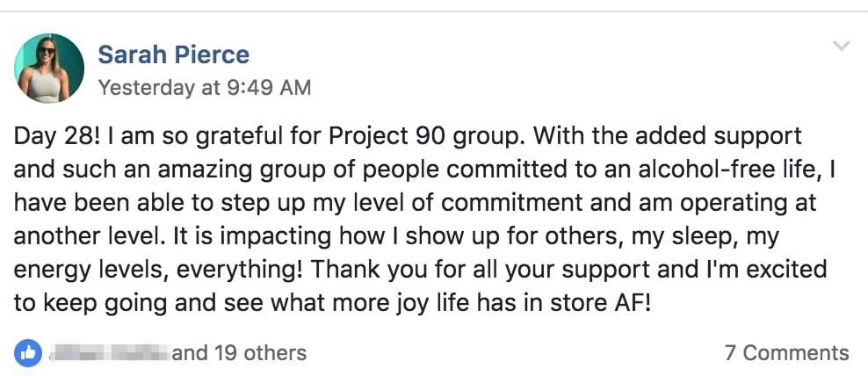The height and width of the screenshot is (376, 868).
Task: Open the "Yesterday at 9:49 AM" timestamp
Action: [204, 88]
